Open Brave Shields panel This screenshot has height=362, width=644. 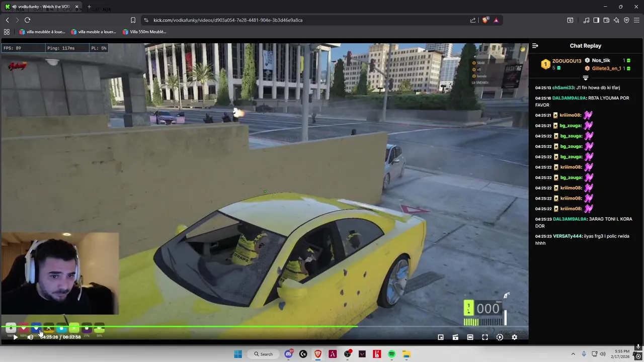click(485, 20)
